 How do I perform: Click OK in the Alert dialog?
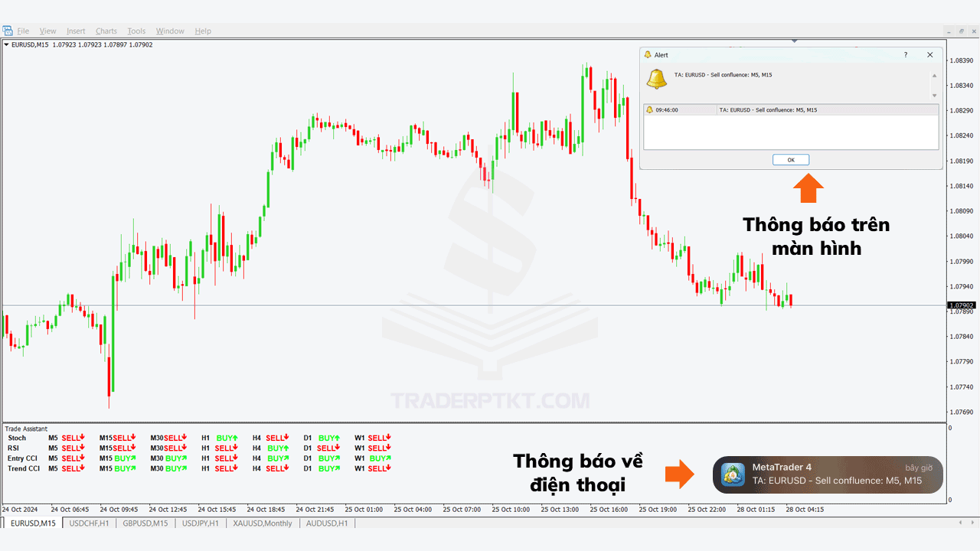click(x=791, y=160)
